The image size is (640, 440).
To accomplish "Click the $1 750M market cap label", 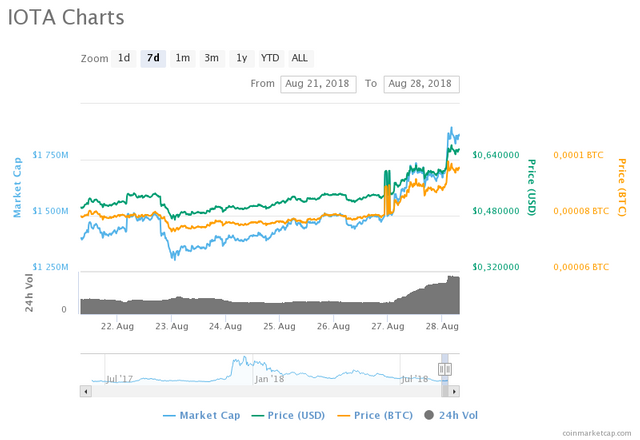I will (51, 155).
